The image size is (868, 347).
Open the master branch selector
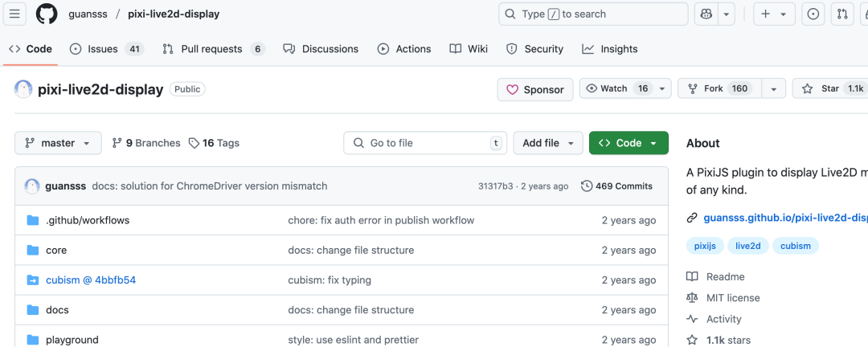(x=58, y=143)
